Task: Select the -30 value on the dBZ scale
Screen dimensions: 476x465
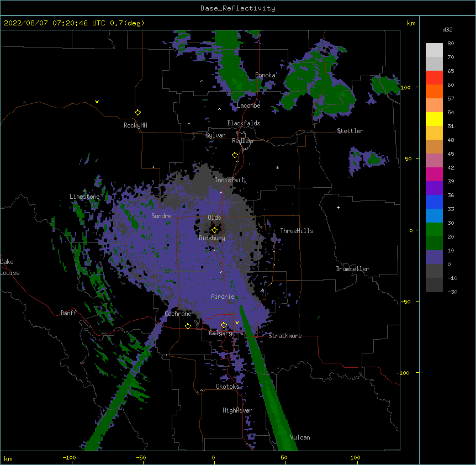Action: tap(452, 292)
